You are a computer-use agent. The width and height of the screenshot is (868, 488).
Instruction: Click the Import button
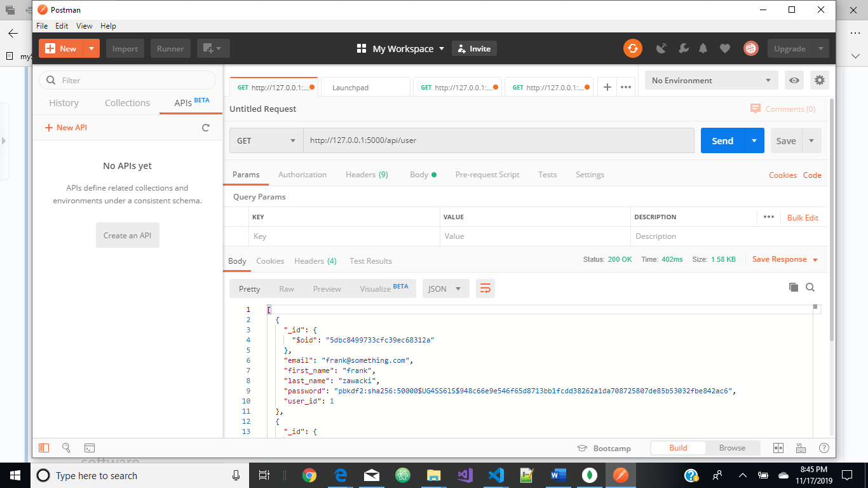(125, 48)
